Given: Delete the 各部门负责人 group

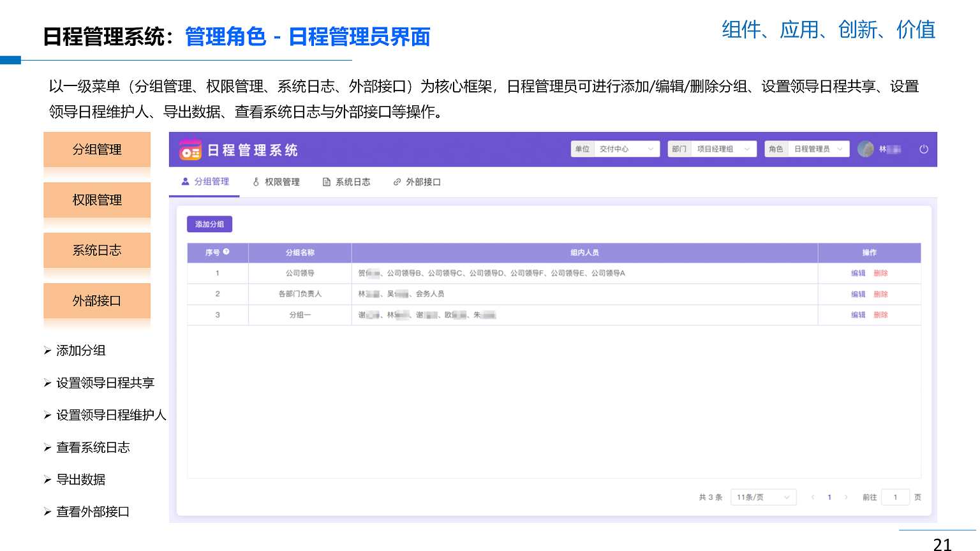Looking at the screenshot, I should (880, 295).
